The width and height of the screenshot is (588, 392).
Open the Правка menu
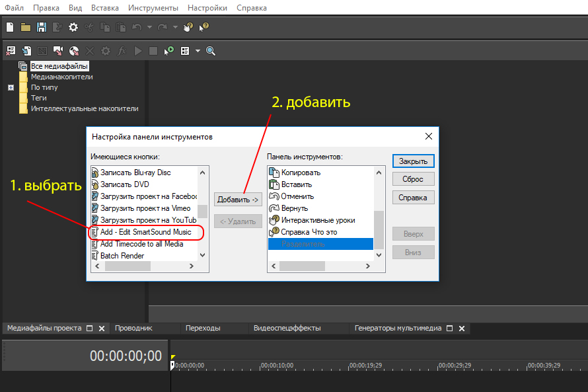coord(46,8)
